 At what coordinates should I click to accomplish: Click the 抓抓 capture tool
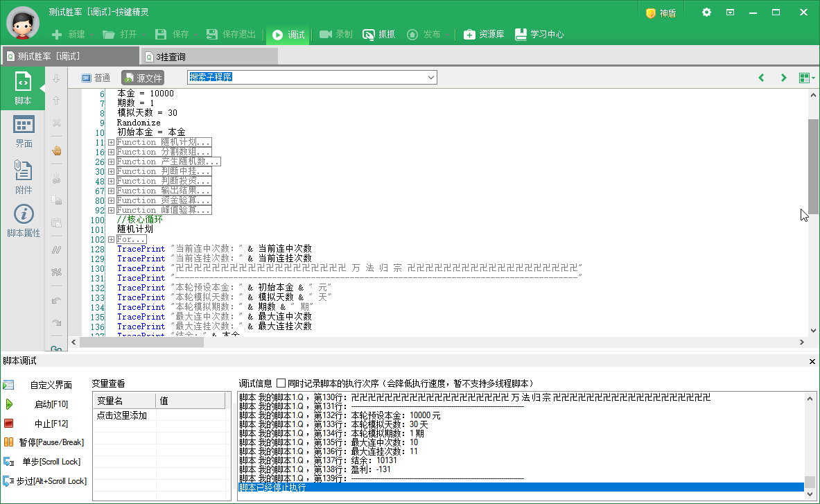point(378,35)
